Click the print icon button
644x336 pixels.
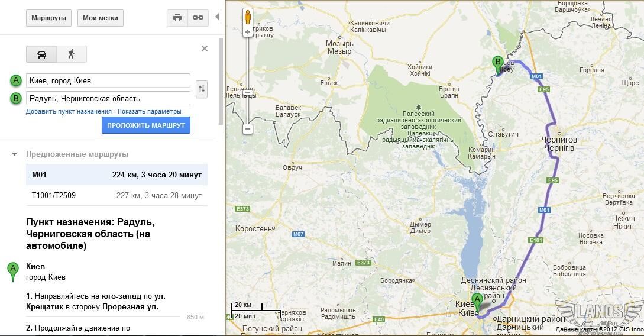click(x=177, y=18)
